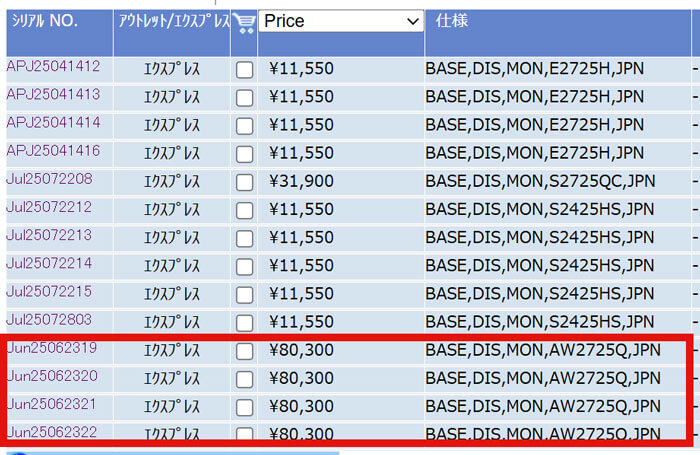The image size is (700, 455).
Task: Tick checkbox for APJ25041413
Action: coord(245,98)
